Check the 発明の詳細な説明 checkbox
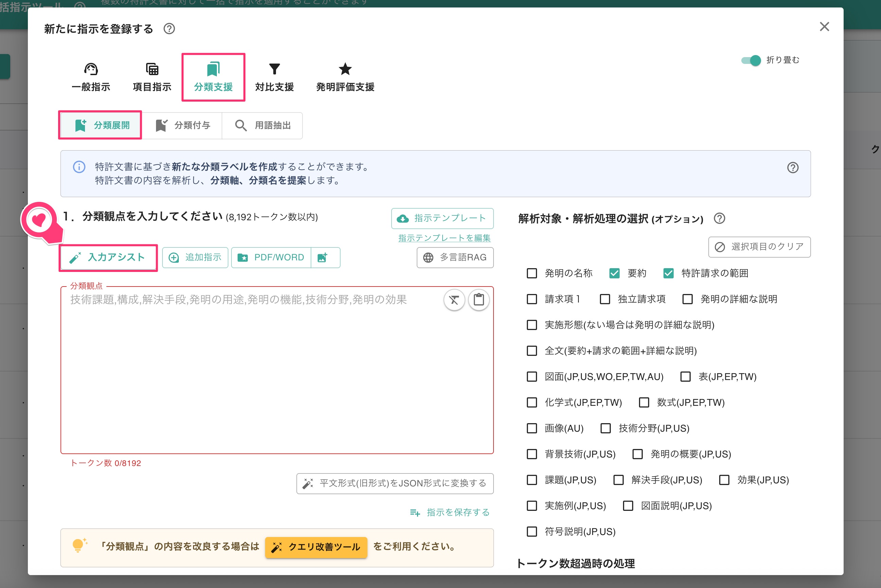Image resolution: width=881 pixels, height=588 pixels. click(687, 299)
